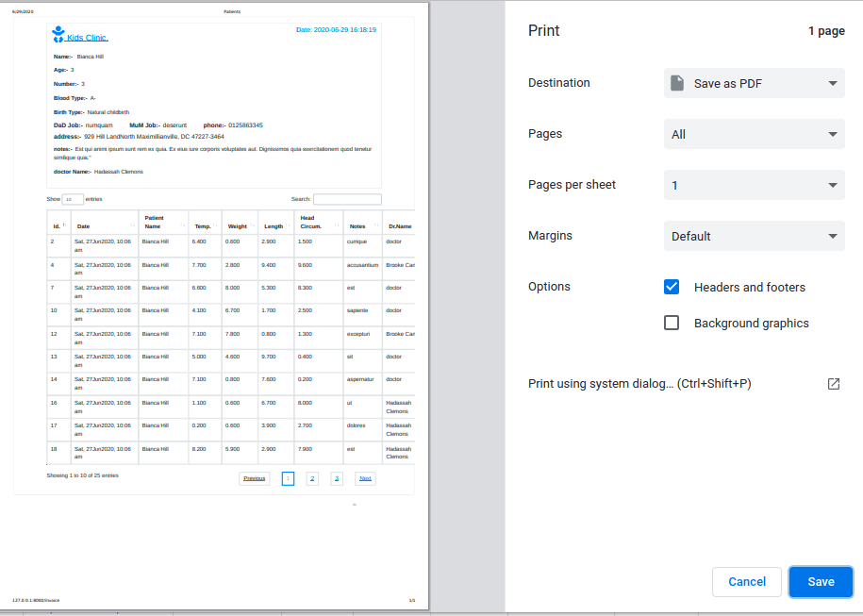Image resolution: width=863 pixels, height=616 pixels.
Task: Click the notes cell 'aspernatur' in row 14
Action: (360, 379)
